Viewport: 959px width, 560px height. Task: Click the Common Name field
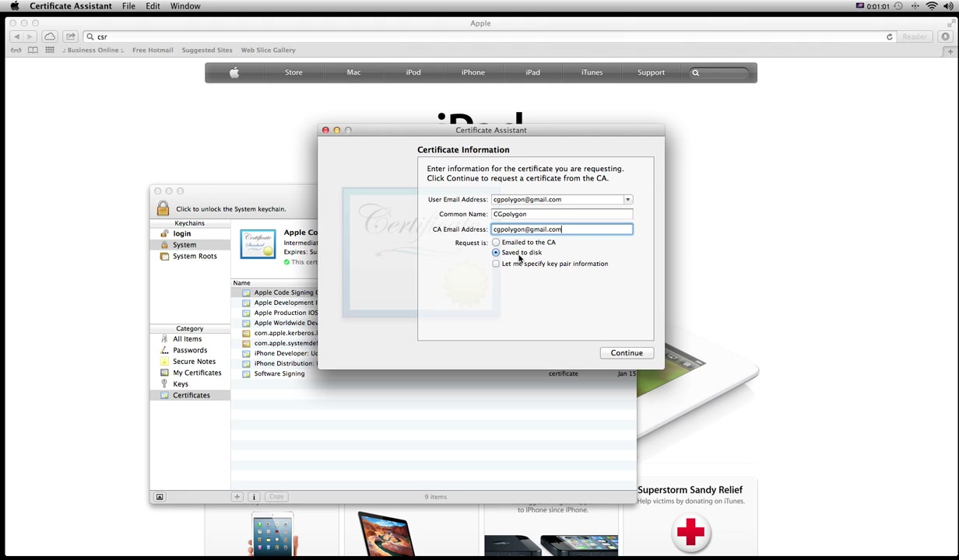pyautogui.click(x=561, y=214)
